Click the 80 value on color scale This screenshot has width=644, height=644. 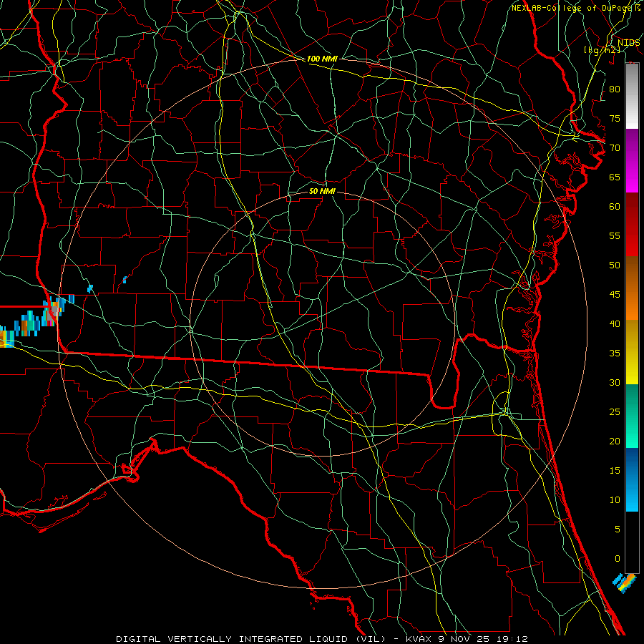[615, 89]
